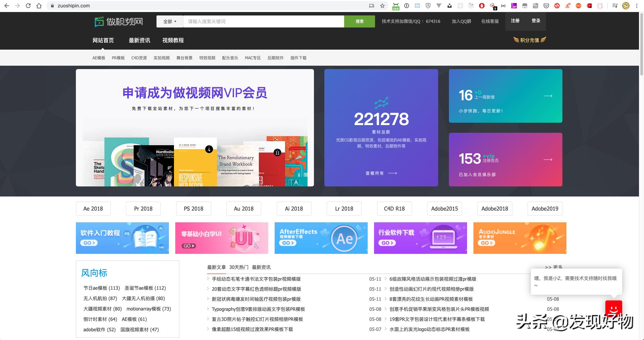Image resolution: width=644 pixels, height=340 pixels.
Task: Click arrow on 153 注册会员 card
Action: 548,160
